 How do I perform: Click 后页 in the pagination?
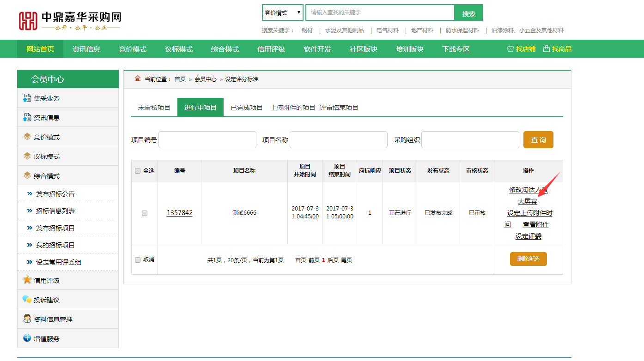coord(333,260)
